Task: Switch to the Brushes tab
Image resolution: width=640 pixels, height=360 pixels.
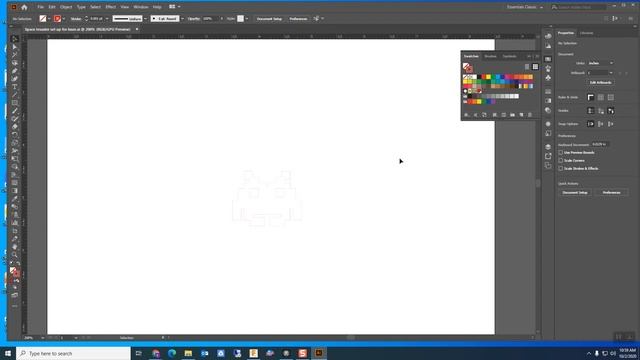Action: tap(490, 56)
